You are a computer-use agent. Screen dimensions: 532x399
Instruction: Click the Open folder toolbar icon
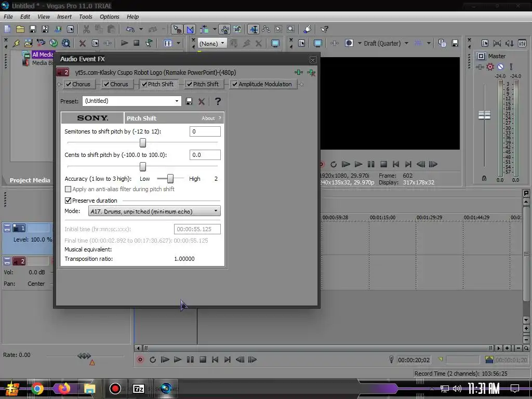20,29
